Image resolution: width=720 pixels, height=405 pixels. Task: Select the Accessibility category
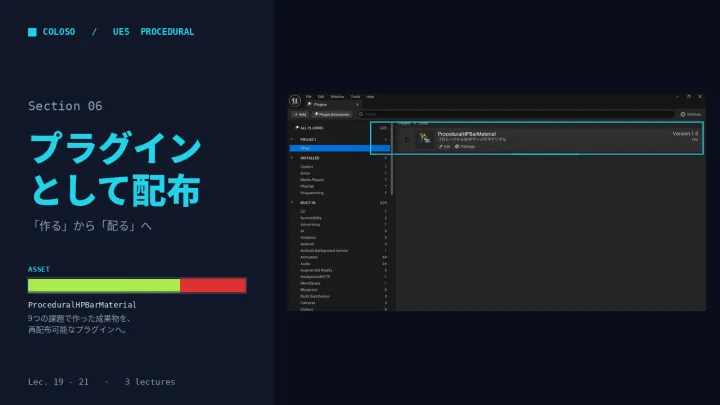[340, 218]
